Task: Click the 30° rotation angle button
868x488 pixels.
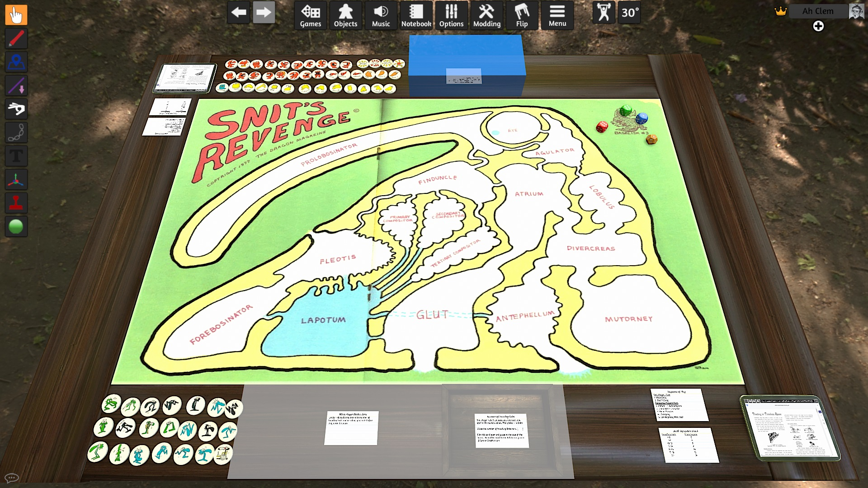Action: tap(630, 13)
